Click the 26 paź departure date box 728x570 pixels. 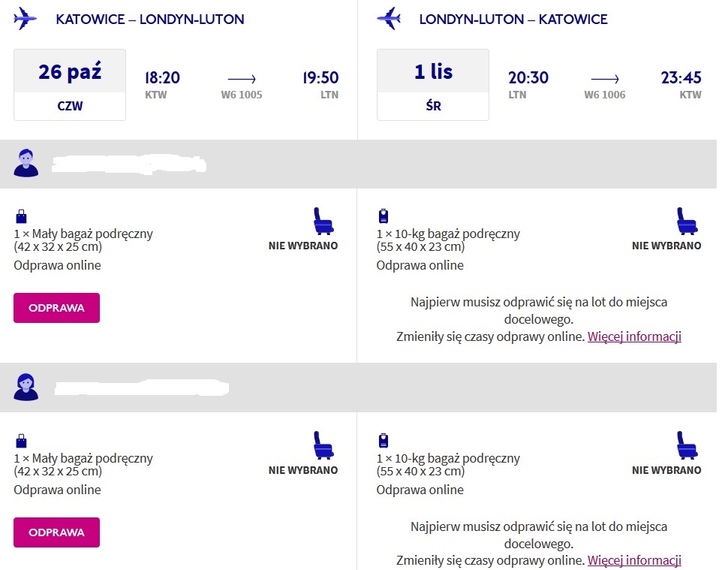pyautogui.click(x=70, y=85)
